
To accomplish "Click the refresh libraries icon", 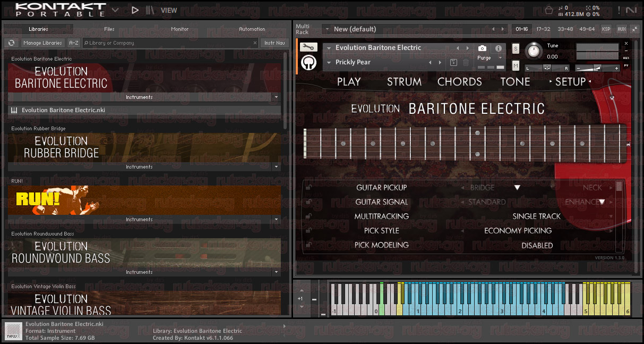I will [12, 43].
